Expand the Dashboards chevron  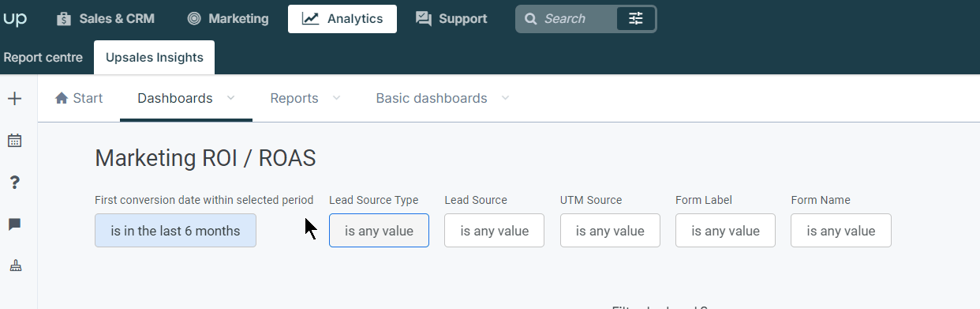[x=231, y=98]
